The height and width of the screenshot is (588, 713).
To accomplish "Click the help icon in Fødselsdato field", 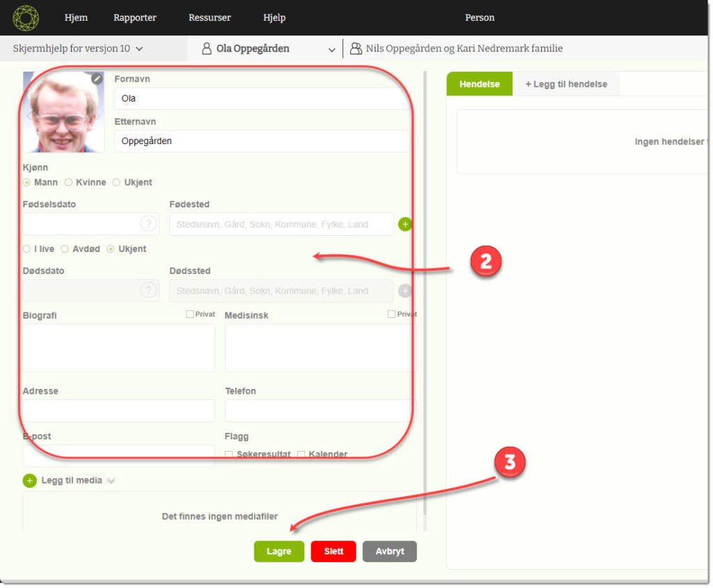I will pyautogui.click(x=148, y=224).
